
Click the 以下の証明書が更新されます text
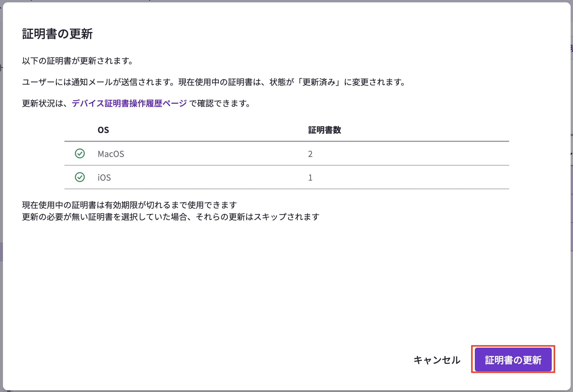tap(77, 61)
